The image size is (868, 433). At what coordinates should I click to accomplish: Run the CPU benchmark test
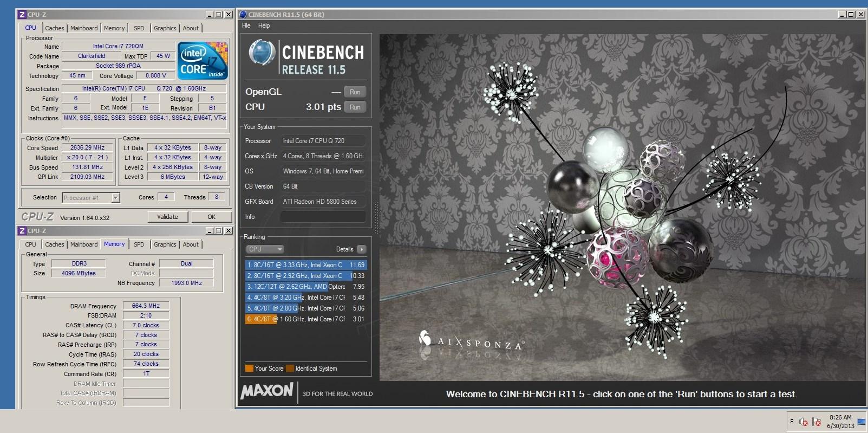click(355, 107)
